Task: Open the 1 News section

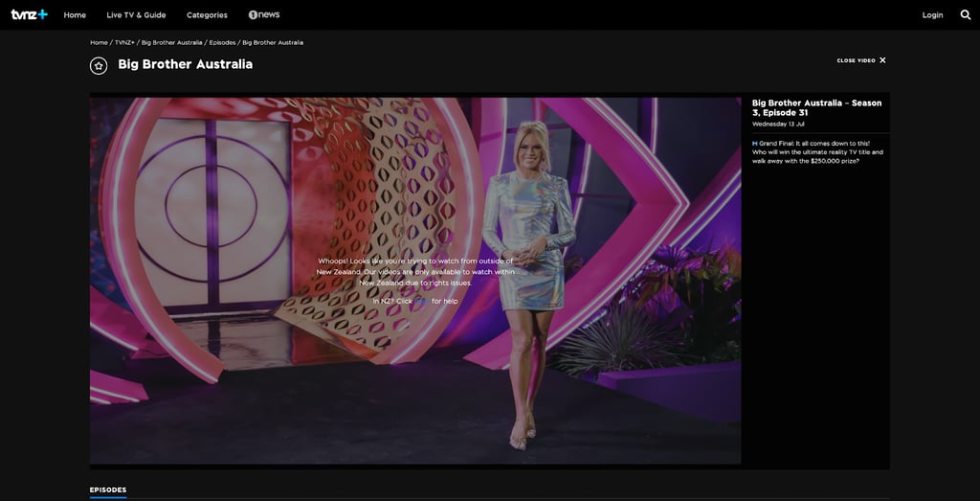Action: pyautogui.click(x=264, y=14)
